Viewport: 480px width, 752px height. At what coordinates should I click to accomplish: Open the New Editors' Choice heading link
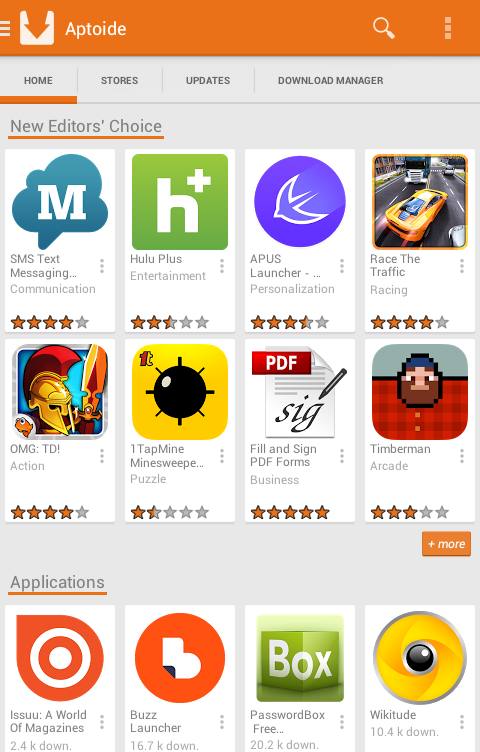pos(86,126)
